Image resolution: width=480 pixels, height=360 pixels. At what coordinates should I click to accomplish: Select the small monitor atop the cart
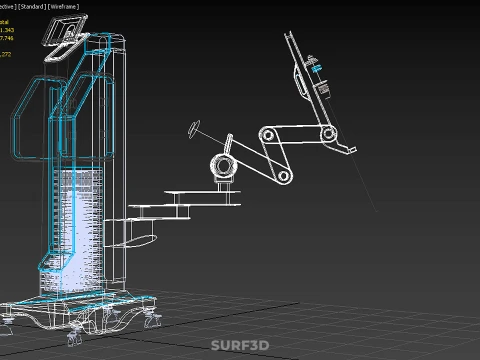point(65,31)
